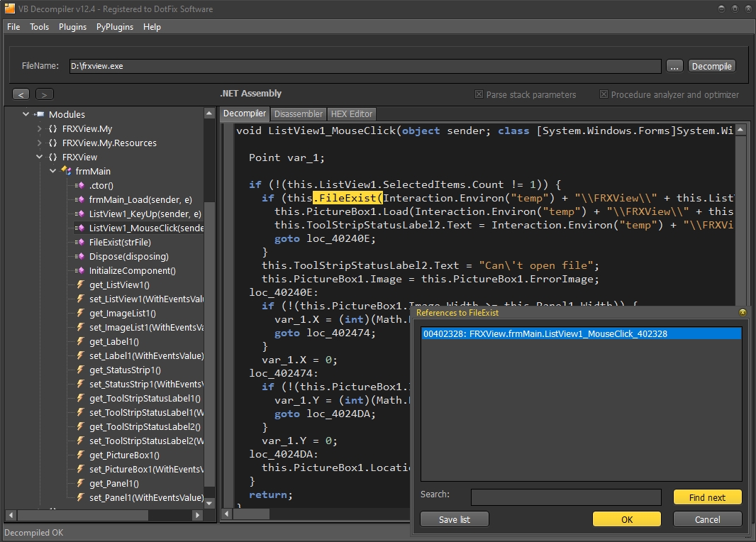The width and height of the screenshot is (756, 542).
Task: Click the frmMain class icon
Action: 66,171
